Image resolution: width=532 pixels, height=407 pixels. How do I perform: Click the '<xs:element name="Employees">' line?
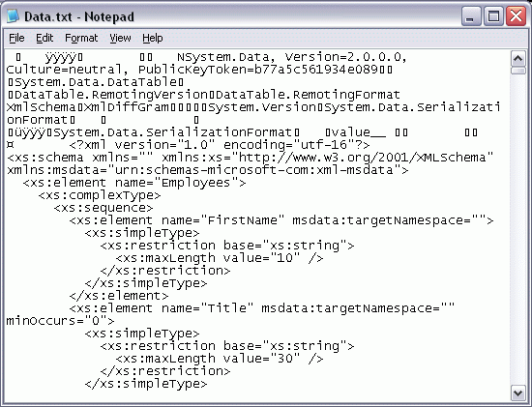pyautogui.click(x=134, y=183)
